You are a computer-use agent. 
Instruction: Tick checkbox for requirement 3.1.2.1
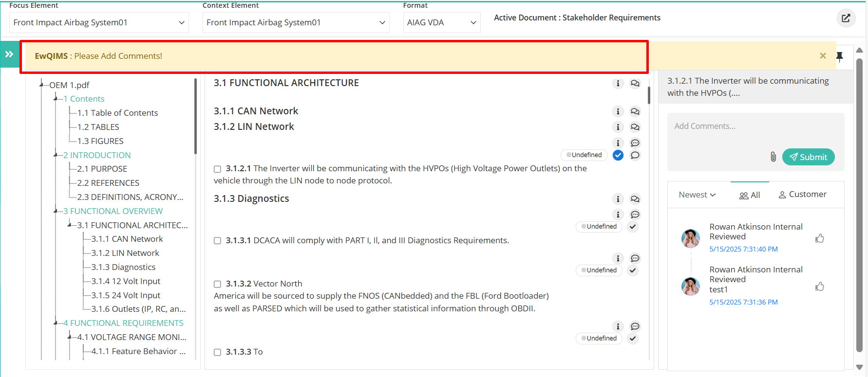217,169
